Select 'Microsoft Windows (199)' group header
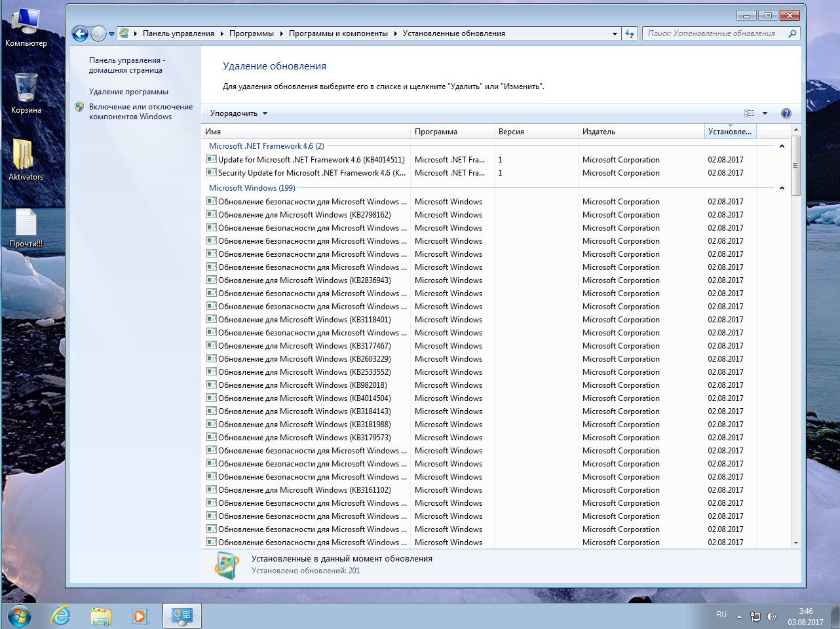 [x=252, y=188]
